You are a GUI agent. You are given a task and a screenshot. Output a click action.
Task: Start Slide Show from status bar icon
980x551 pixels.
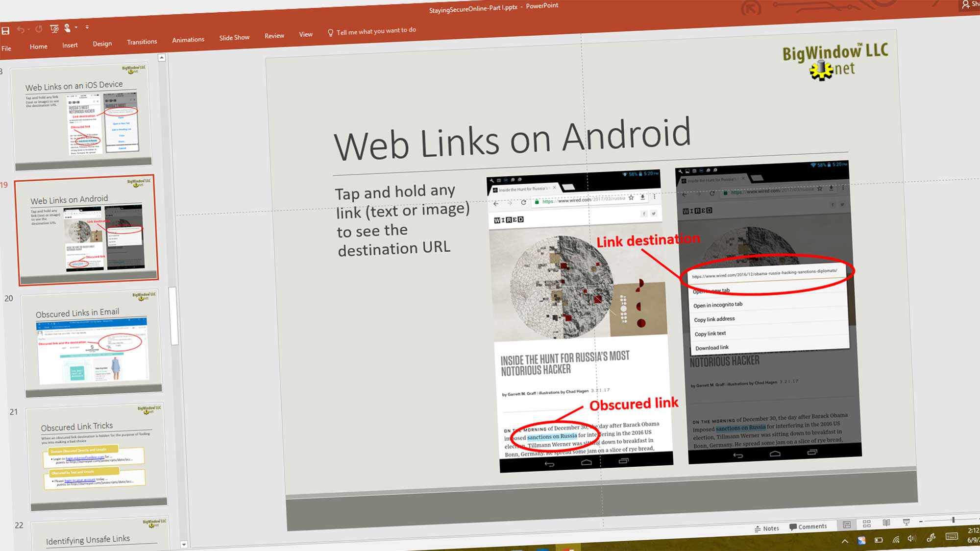[x=906, y=522]
